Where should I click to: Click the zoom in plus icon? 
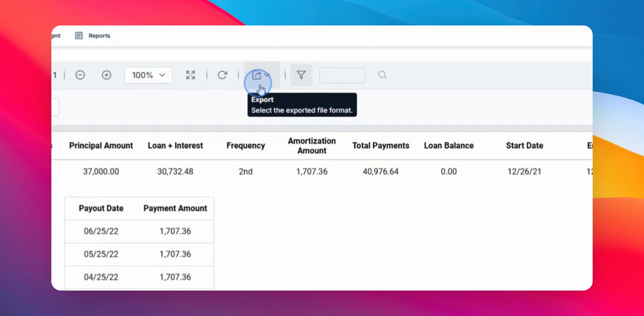[107, 75]
